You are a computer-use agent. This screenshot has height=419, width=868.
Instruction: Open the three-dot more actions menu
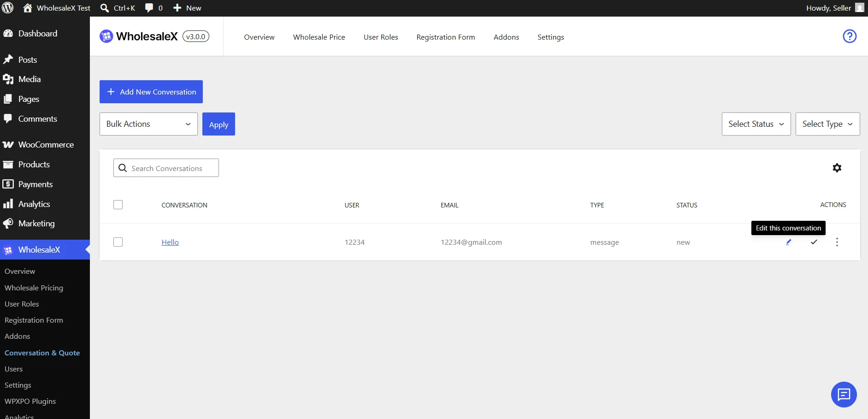(837, 242)
